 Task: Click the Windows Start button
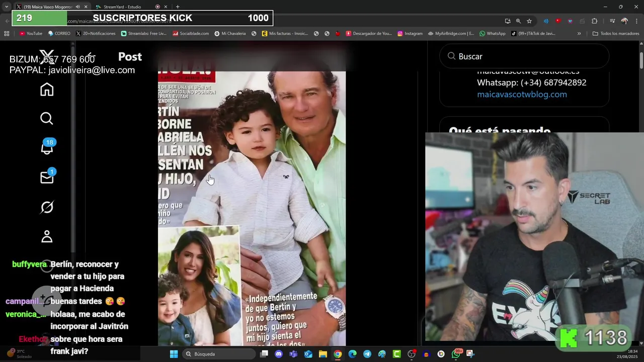coord(174,354)
